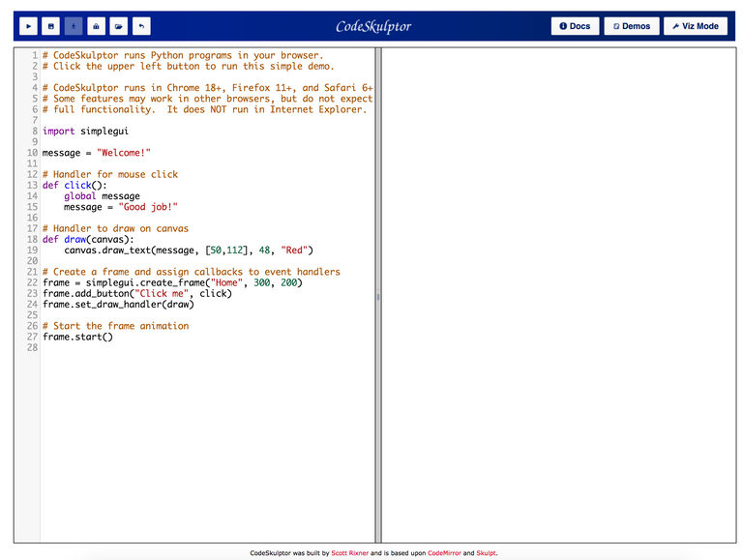This screenshot has width=743, height=560.
Task: Follow the CodeMirror link in footer
Action: (444, 553)
